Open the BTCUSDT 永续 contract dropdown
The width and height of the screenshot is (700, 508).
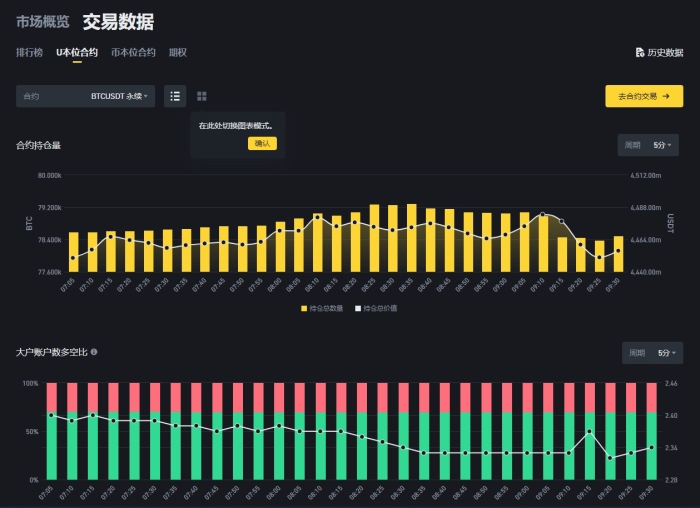click(x=119, y=96)
